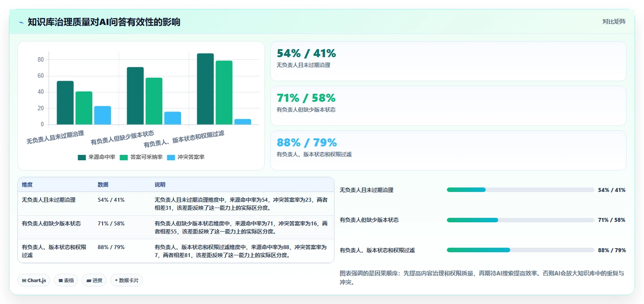Select the 71% / 58% data card
Image resolution: width=644 pixels, height=304 pixels.
pyautogui.click(x=448, y=106)
